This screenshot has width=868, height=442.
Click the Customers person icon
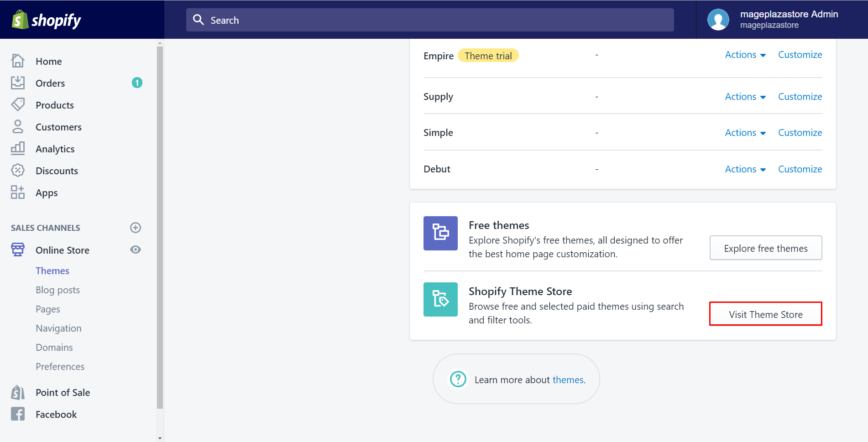[x=18, y=126]
